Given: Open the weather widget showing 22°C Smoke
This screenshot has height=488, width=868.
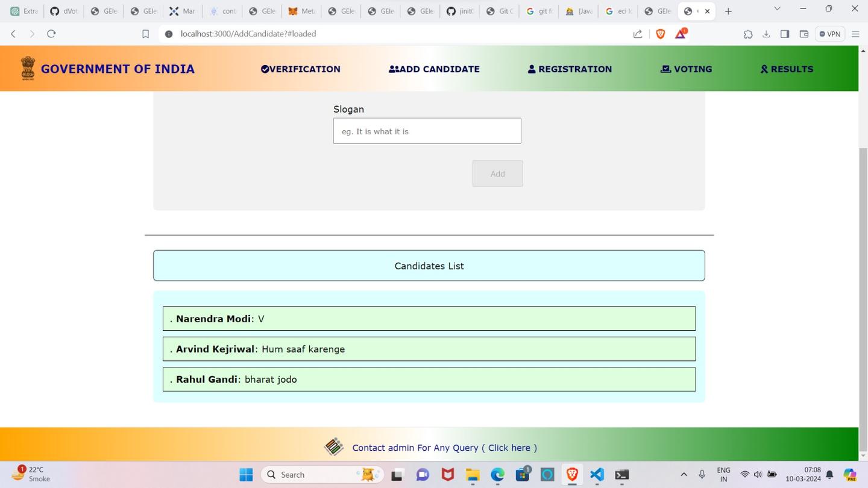Looking at the screenshot, I should (x=32, y=474).
